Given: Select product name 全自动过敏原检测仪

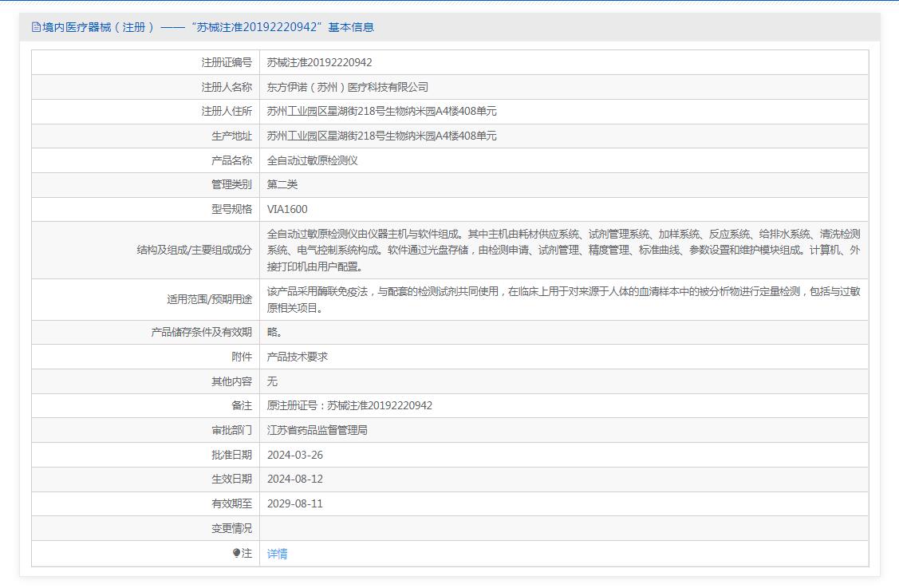Looking at the screenshot, I should (312, 160).
